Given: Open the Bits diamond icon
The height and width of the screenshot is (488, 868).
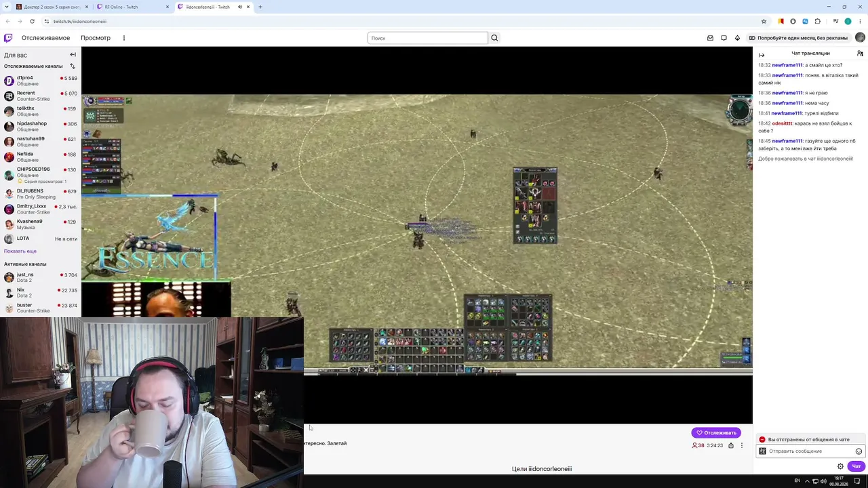Looking at the screenshot, I should click(737, 38).
